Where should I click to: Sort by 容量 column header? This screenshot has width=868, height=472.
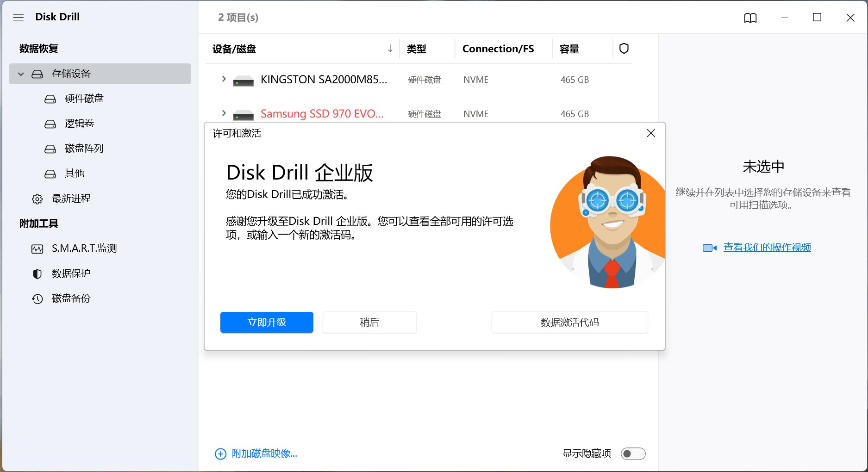(x=569, y=49)
